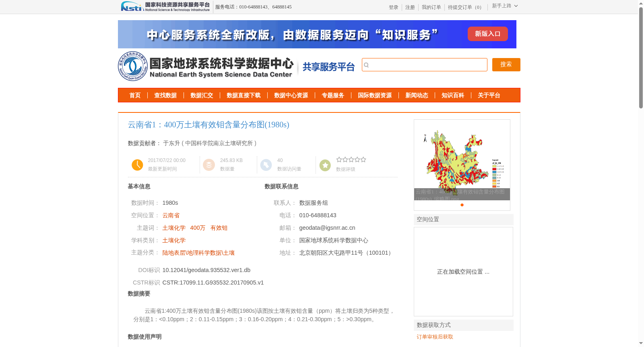Click the first 土壤化学 keyword link

click(174, 228)
